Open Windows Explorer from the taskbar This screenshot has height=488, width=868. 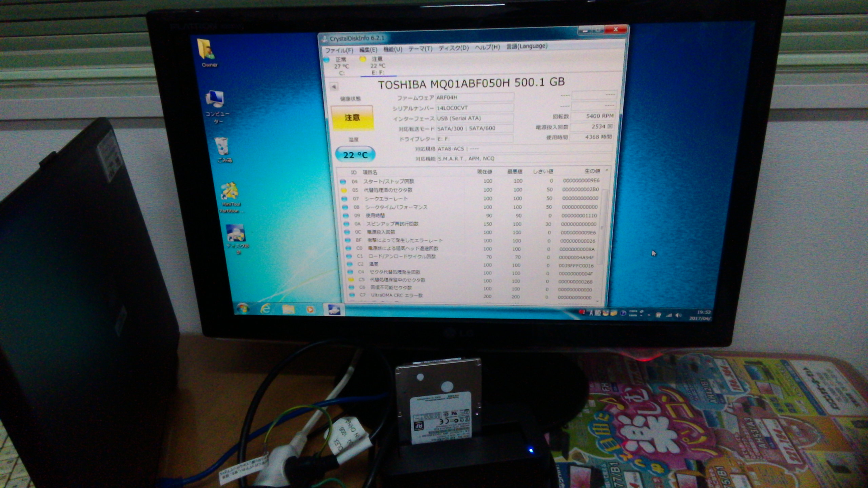289,309
